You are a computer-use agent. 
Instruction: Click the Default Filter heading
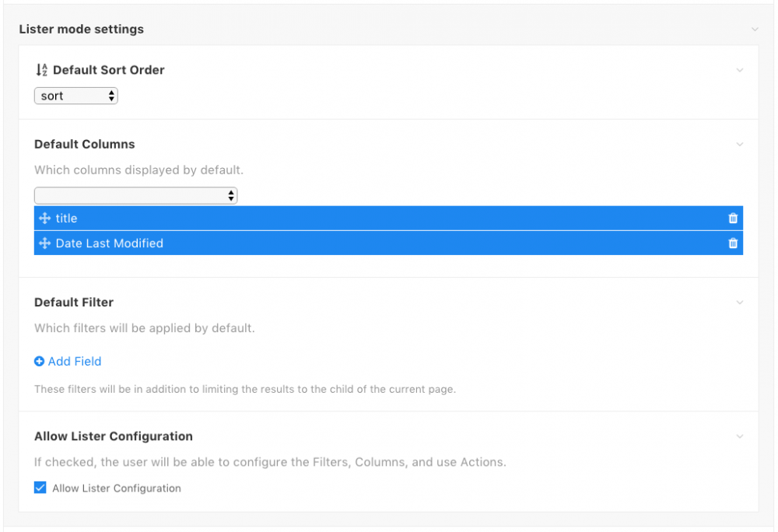[x=74, y=303]
